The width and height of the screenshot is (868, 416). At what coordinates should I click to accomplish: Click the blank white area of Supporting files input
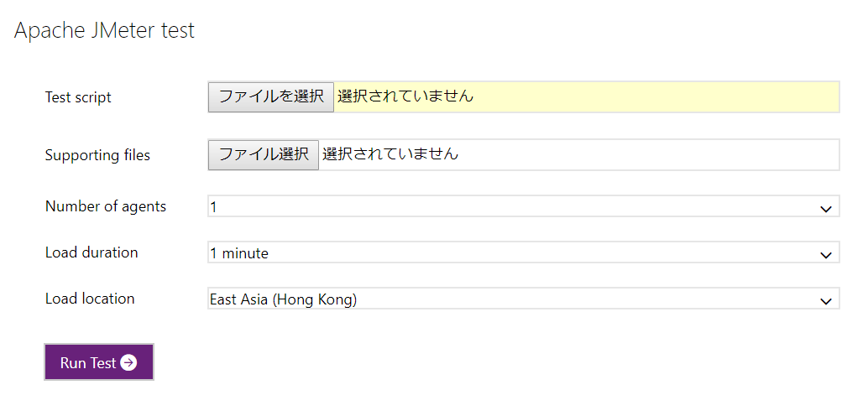(x=648, y=154)
